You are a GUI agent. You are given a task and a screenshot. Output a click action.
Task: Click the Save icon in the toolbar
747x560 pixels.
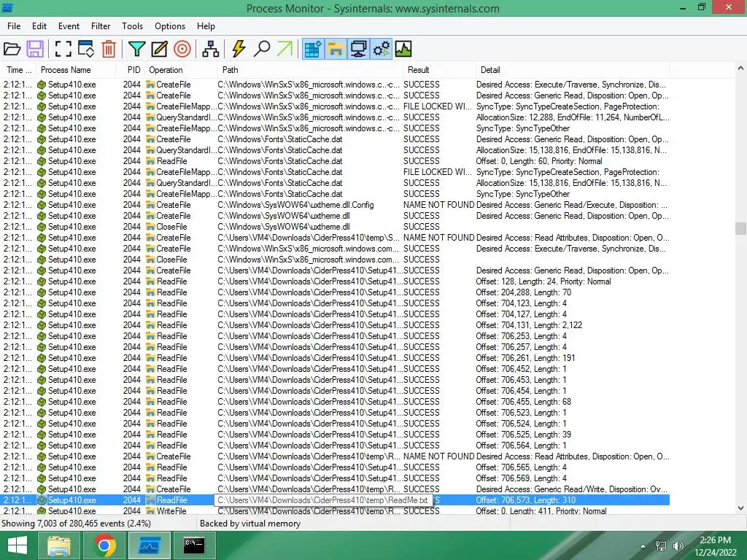tap(35, 49)
